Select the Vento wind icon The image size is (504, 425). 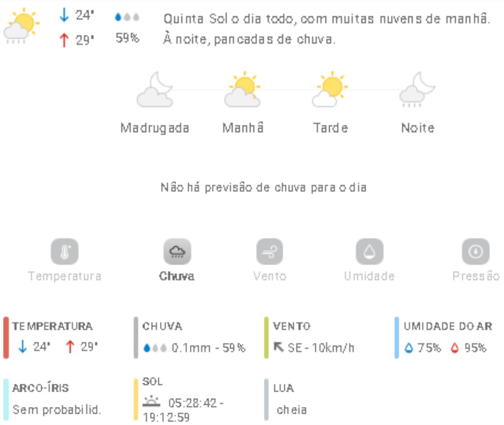pyautogui.click(x=269, y=252)
